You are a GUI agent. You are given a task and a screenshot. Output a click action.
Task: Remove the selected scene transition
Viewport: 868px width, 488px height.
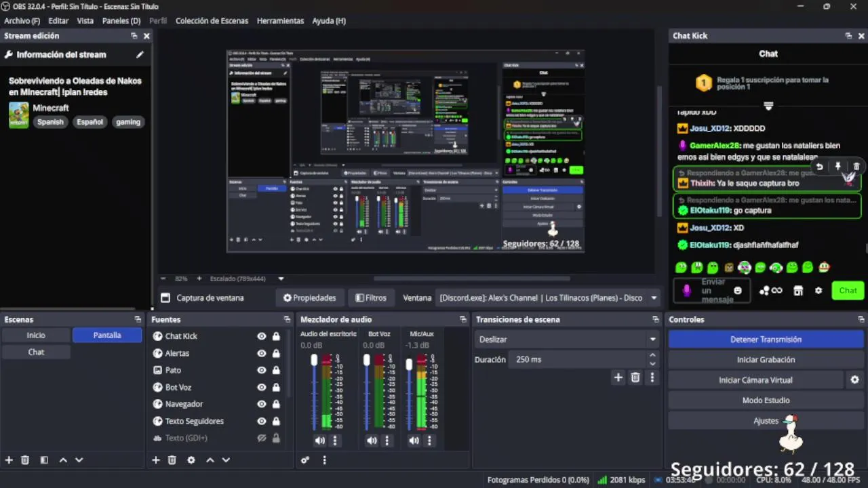click(x=635, y=378)
